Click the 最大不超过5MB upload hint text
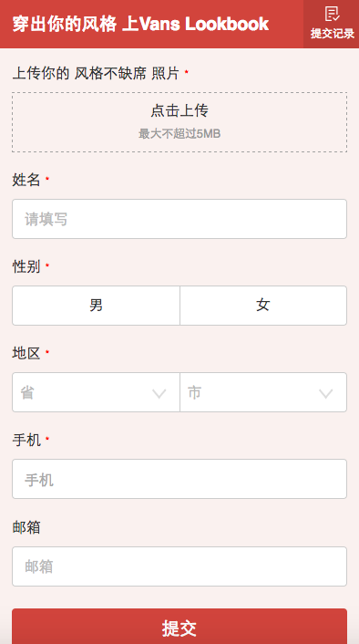The height and width of the screenshot is (644, 359). pos(179,133)
